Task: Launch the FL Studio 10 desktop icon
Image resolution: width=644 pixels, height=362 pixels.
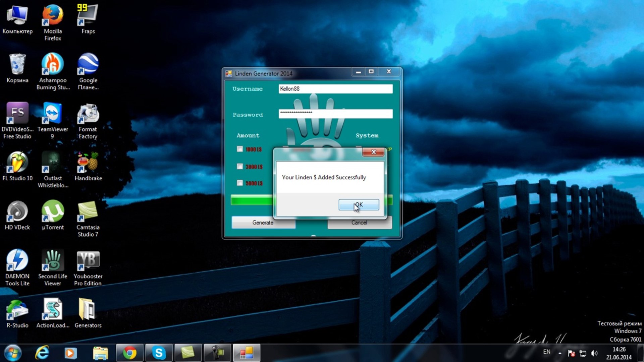Action: (17, 166)
